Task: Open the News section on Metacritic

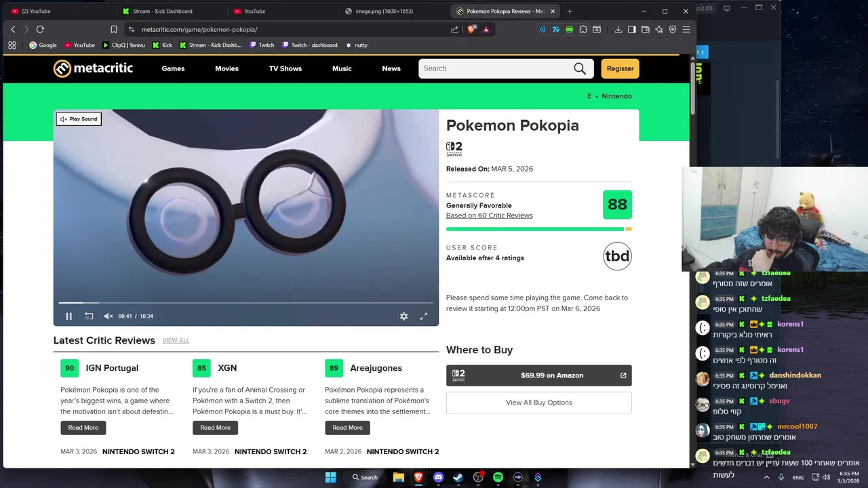Action: pyautogui.click(x=391, y=68)
